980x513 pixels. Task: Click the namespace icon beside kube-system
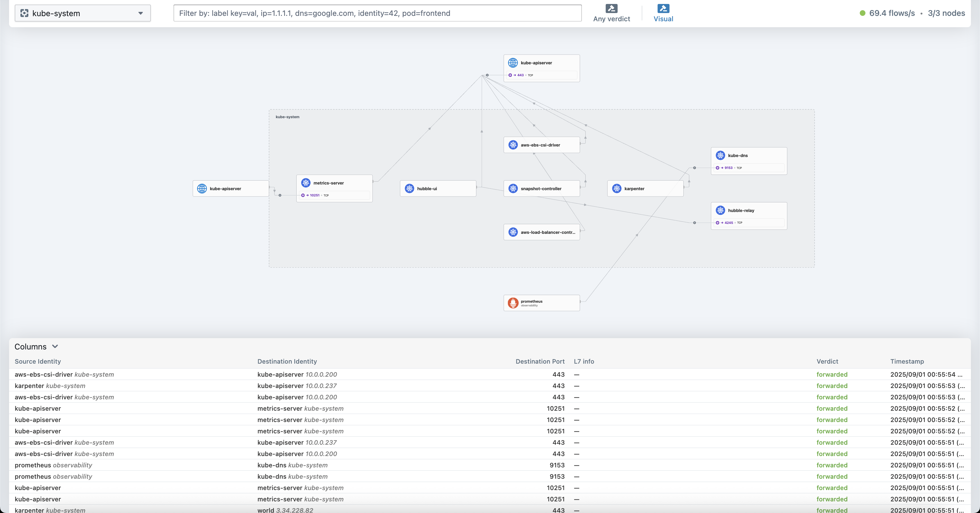pos(24,13)
